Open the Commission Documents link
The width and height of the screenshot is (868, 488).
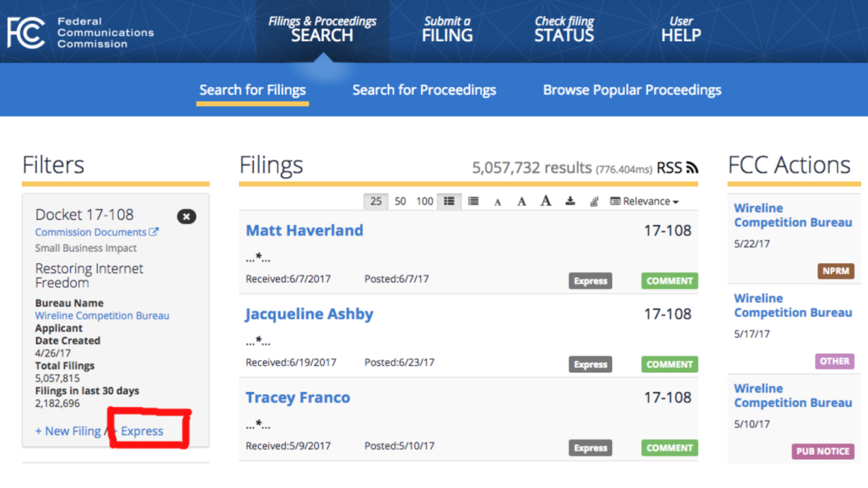coord(96,232)
